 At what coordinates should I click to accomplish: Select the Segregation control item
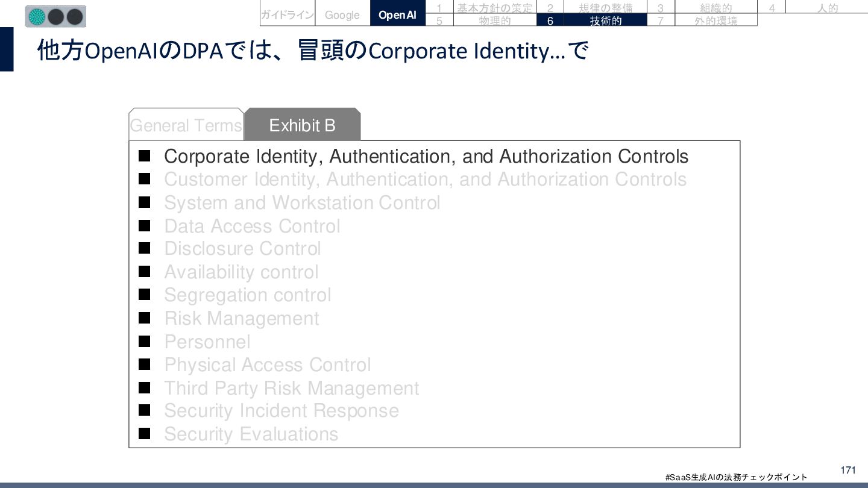[x=247, y=295]
